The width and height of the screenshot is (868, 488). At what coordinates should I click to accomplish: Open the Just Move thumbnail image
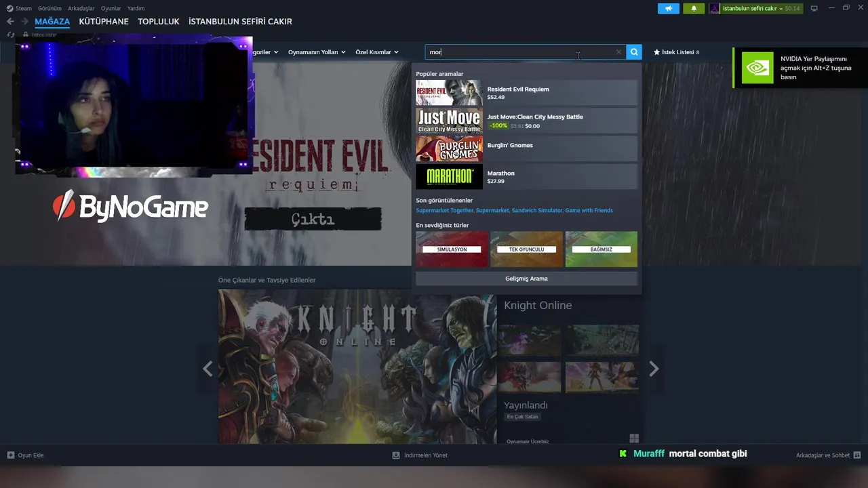(x=449, y=121)
